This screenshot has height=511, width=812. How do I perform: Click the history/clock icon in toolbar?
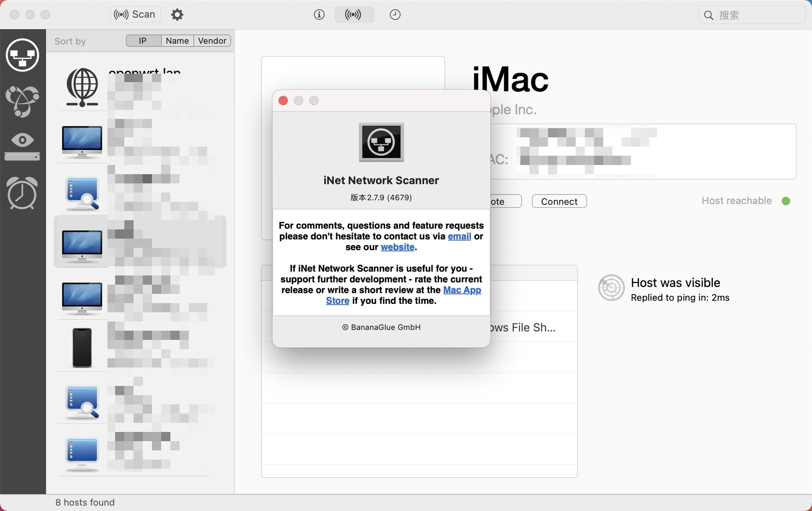pyautogui.click(x=394, y=15)
